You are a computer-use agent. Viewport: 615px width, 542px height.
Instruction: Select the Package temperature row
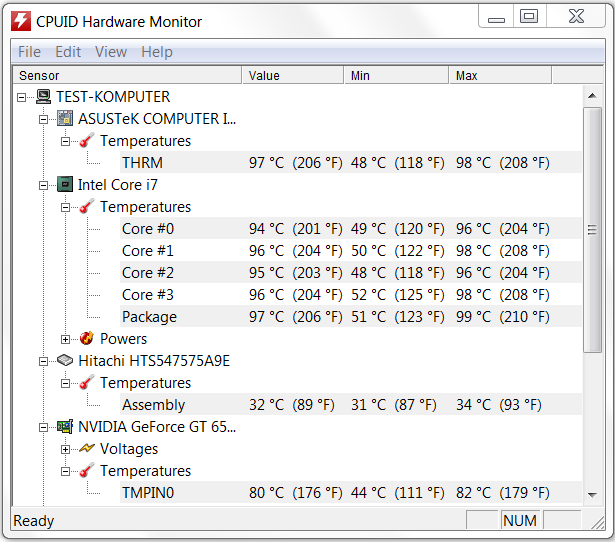350,316
